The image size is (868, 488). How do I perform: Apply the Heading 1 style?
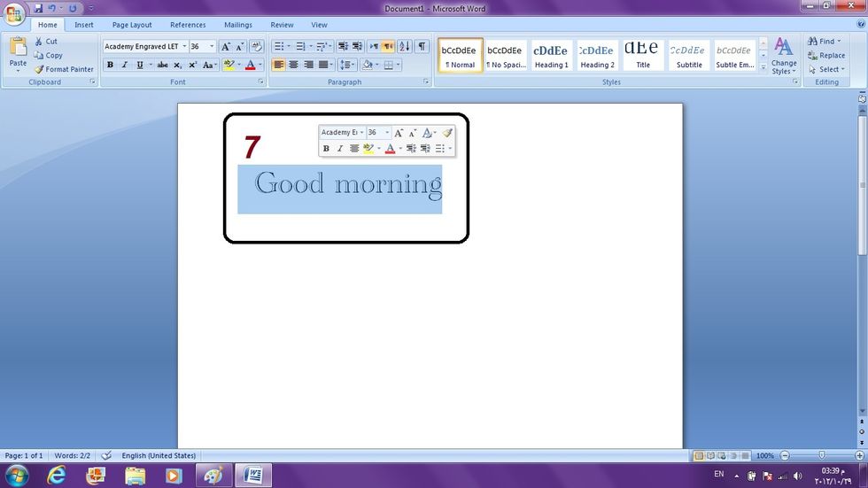pos(551,56)
